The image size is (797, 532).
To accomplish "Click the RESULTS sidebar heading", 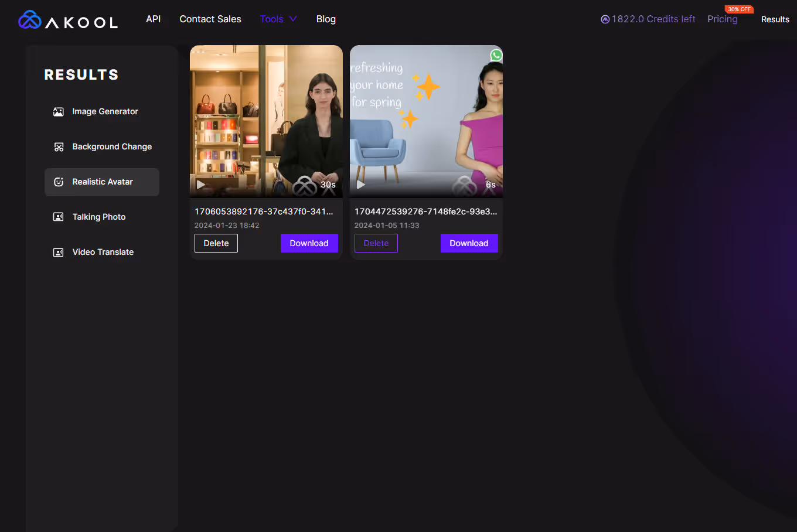I will click(81, 75).
